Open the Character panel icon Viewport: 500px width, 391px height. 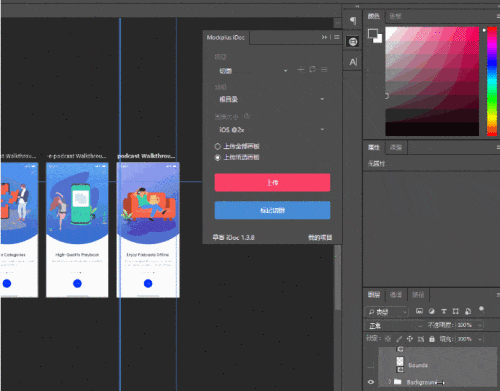353,62
